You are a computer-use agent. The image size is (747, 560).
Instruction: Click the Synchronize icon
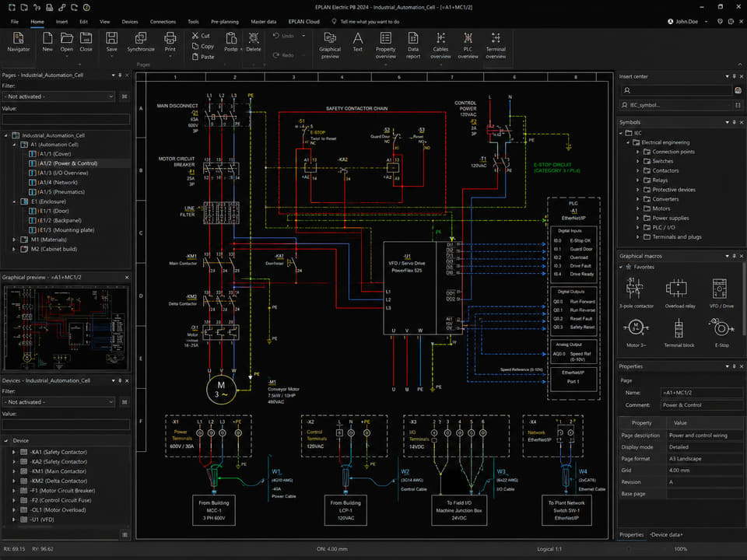pyautogui.click(x=141, y=42)
